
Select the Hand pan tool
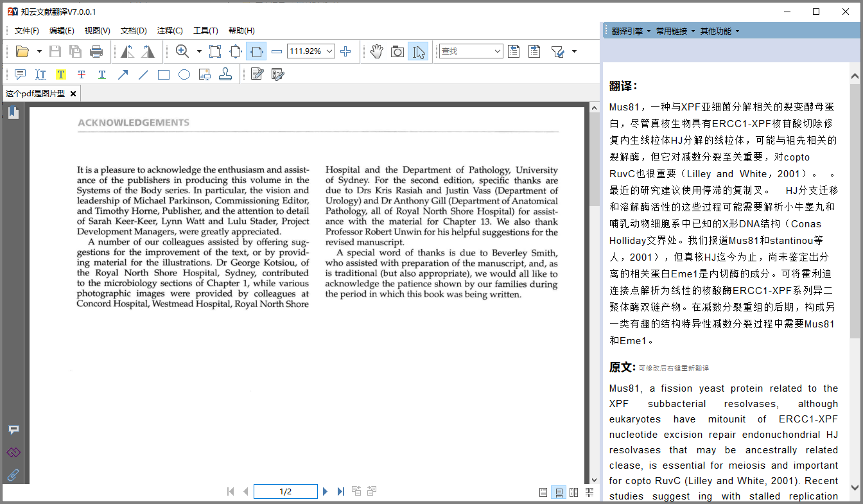(x=377, y=51)
